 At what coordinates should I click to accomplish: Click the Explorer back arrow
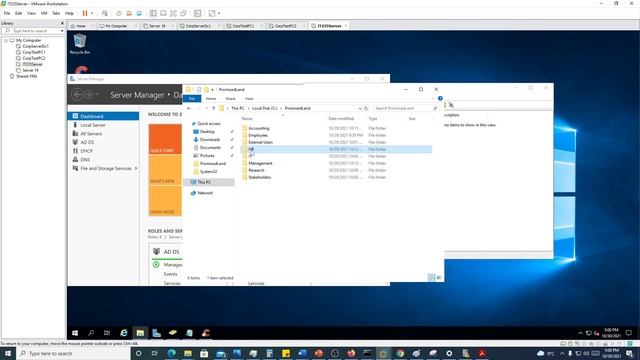coord(189,108)
